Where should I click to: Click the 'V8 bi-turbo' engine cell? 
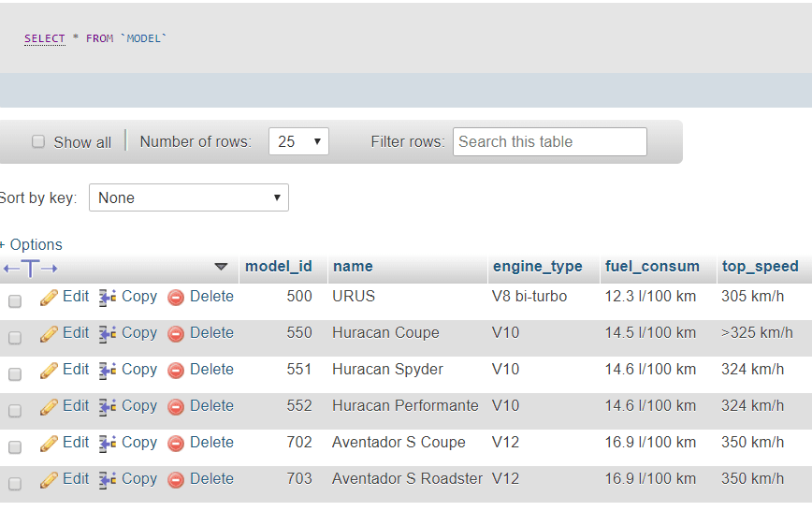[529, 297]
